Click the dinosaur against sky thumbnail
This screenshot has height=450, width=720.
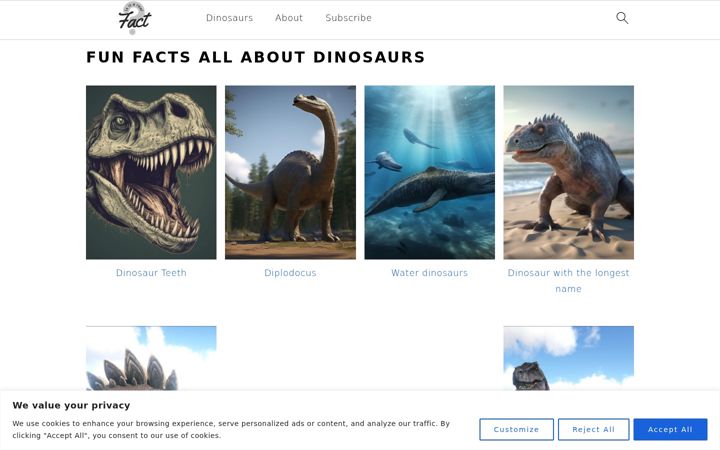[568, 358]
